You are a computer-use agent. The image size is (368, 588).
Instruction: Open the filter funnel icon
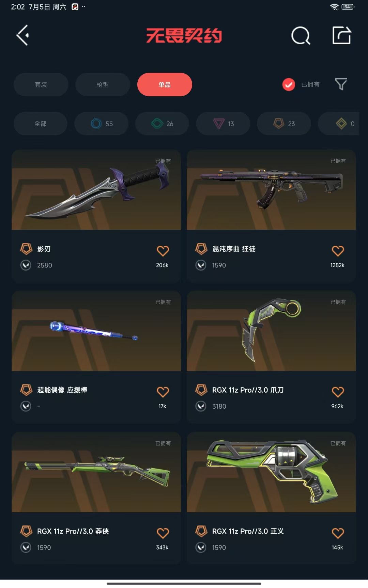(x=341, y=84)
